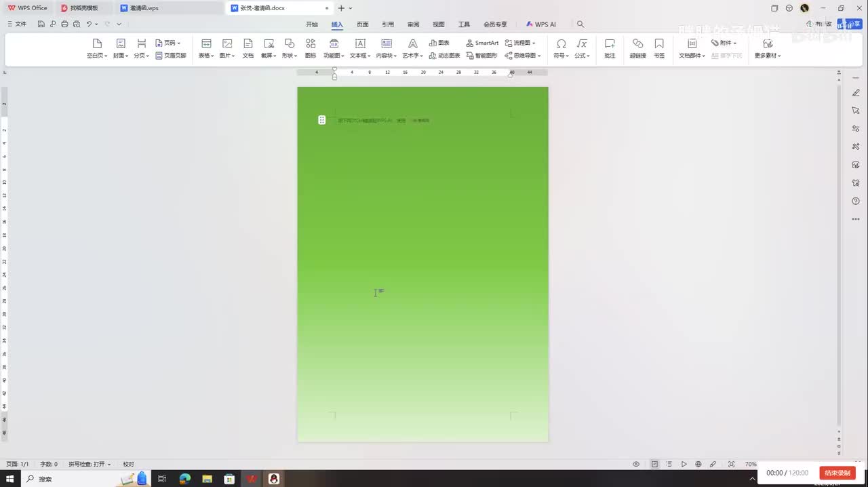Open the function chart (功能图) menu
Viewport: 868px width, 487px height.
click(334, 49)
